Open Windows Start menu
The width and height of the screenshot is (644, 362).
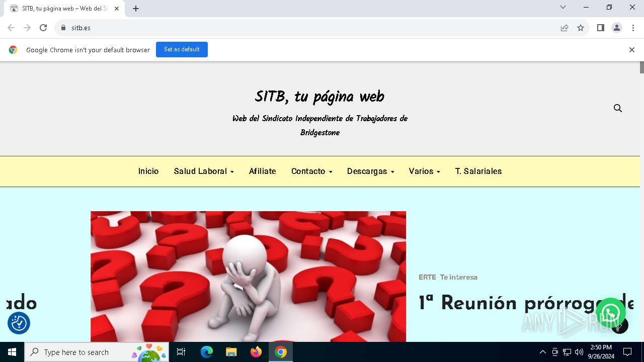(x=12, y=352)
